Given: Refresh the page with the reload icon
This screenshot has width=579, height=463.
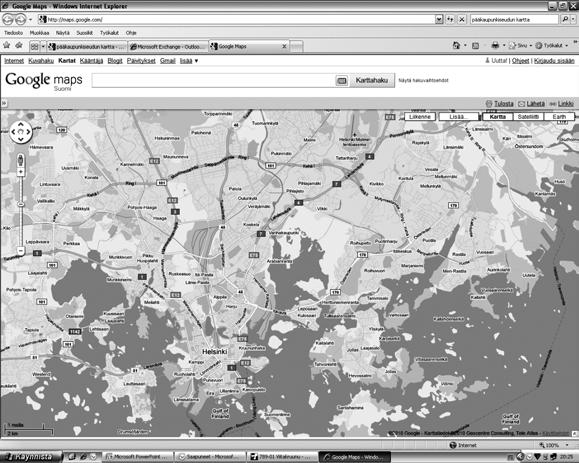Looking at the screenshot, I should point(450,19).
